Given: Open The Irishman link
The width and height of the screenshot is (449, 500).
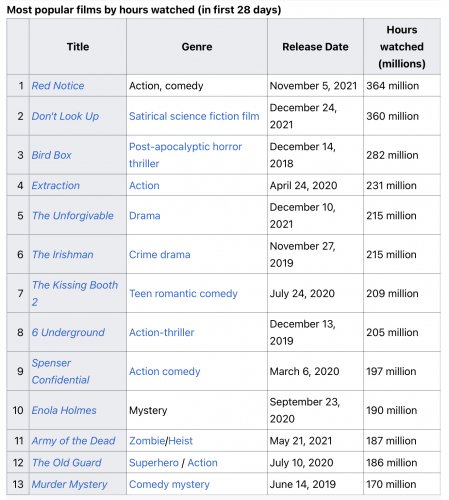Looking at the screenshot, I should coord(63,255).
